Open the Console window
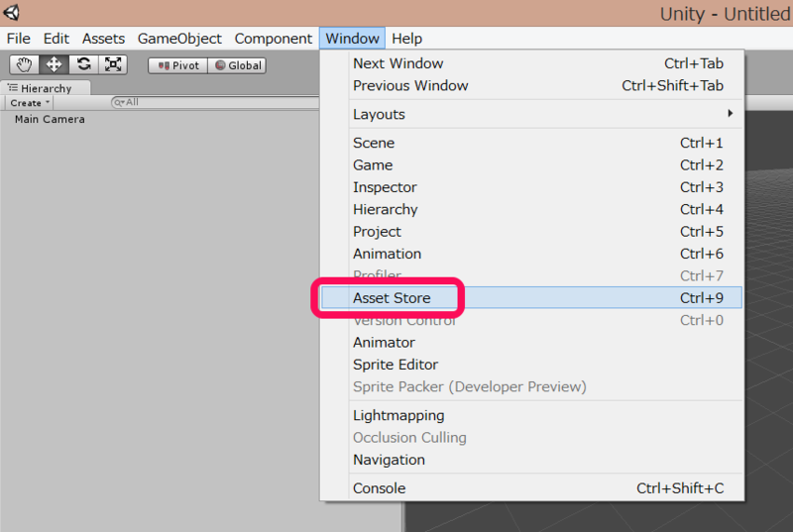The width and height of the screenshot is (793, 532). [x=532, y=488]
